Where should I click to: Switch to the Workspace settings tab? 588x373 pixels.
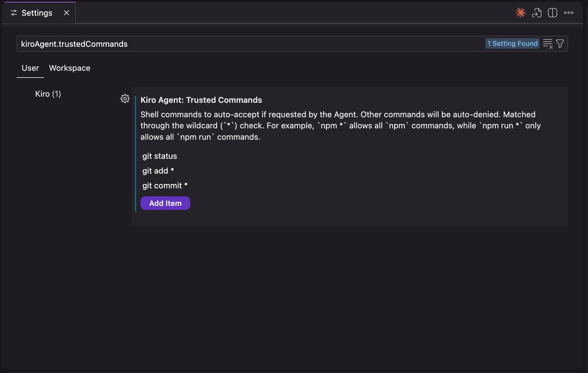70,68
